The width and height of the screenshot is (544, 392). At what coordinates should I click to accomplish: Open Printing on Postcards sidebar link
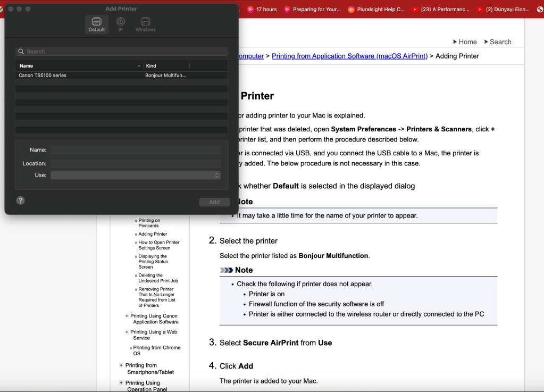point(149,223)
